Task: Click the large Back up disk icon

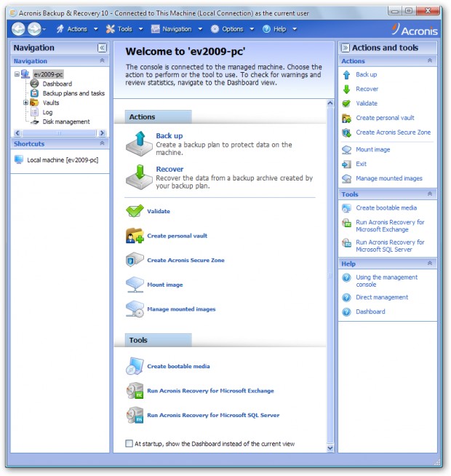Action: [x=140, y=143]
